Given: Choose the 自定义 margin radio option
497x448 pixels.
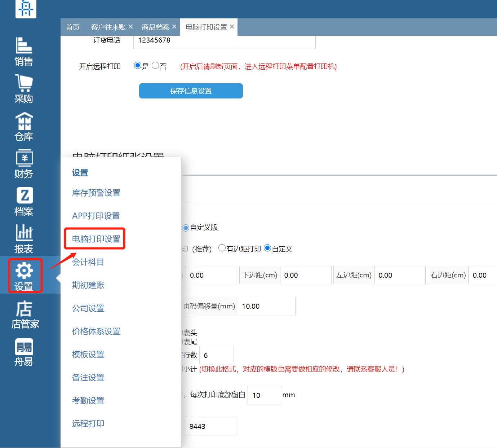Looking at the screenshot, I should point(267,248).
